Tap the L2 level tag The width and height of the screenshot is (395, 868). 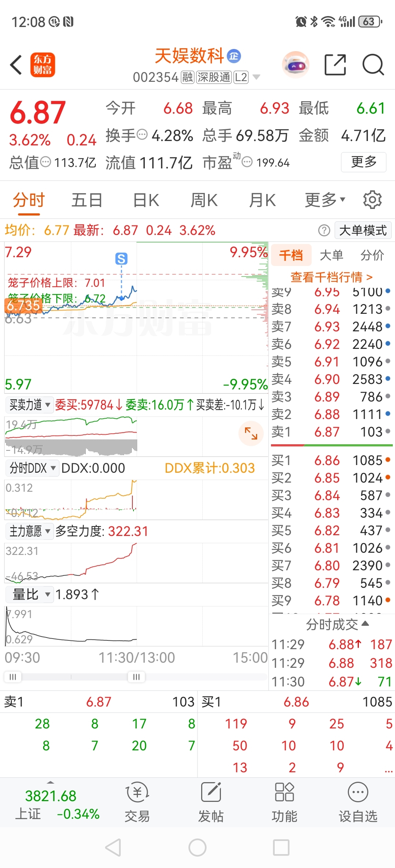coord(241,77)
